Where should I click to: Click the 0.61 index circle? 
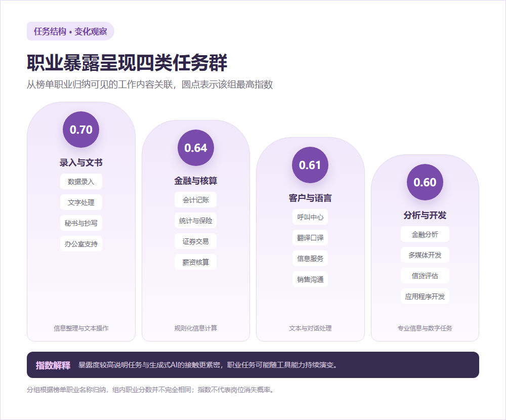(310, 165)
